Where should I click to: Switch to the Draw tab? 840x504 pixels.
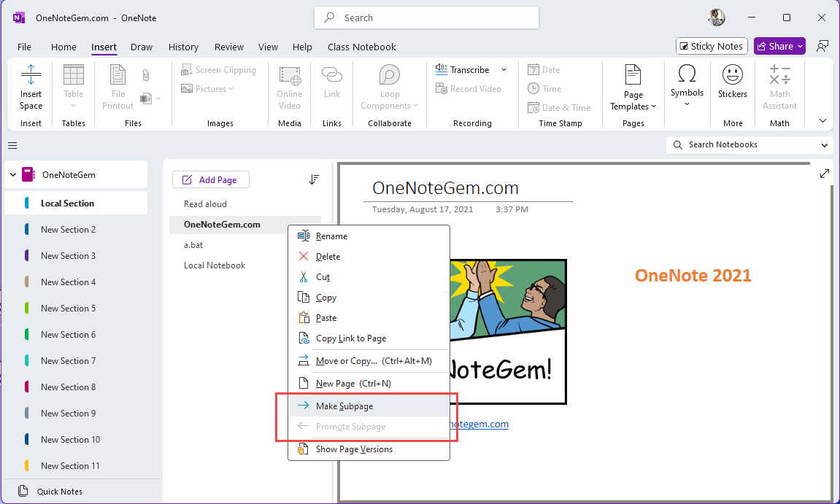(142, 47)
